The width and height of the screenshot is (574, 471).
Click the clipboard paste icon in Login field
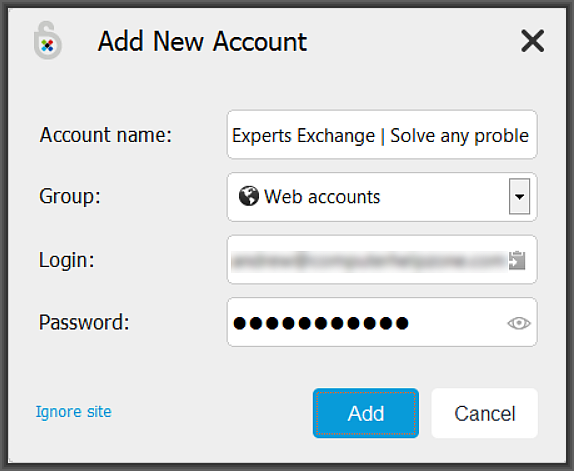point(517,260)
